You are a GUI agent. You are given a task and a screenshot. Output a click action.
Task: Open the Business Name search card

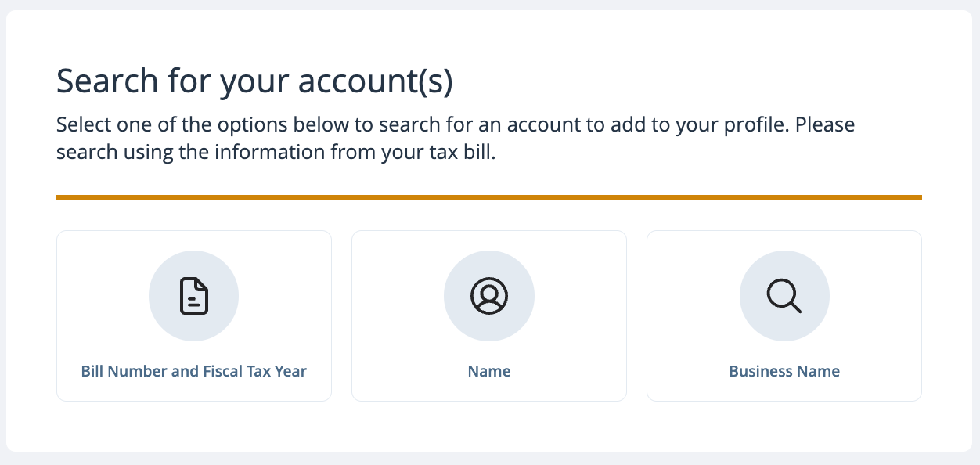pyautogui.click(x=784, y=315)
